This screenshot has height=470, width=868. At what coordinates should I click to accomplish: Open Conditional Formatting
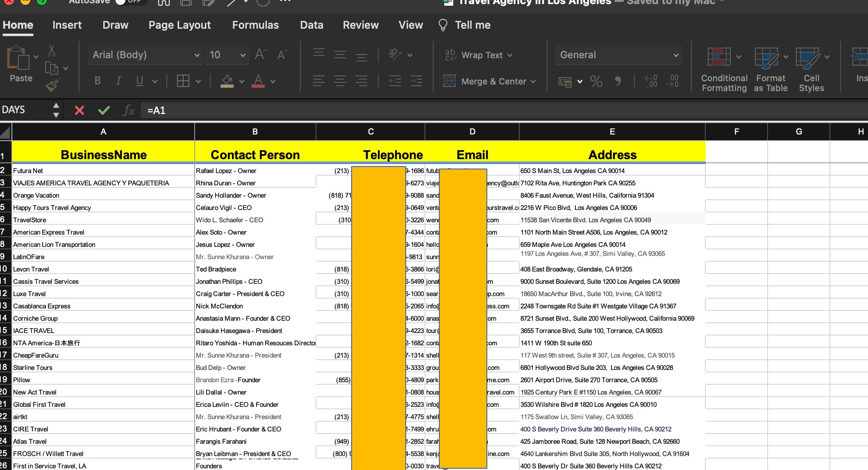point(724,70)
